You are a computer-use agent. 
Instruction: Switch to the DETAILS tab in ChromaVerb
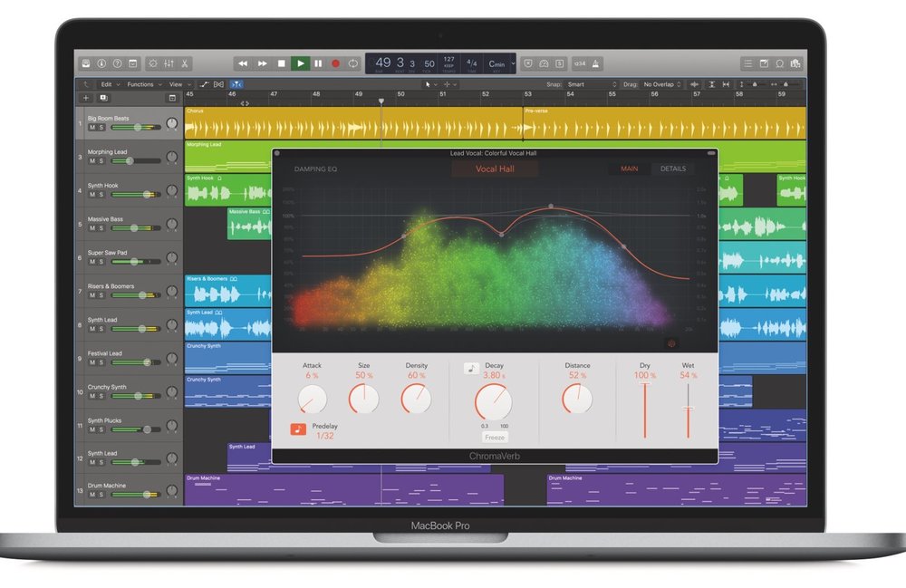673,169
